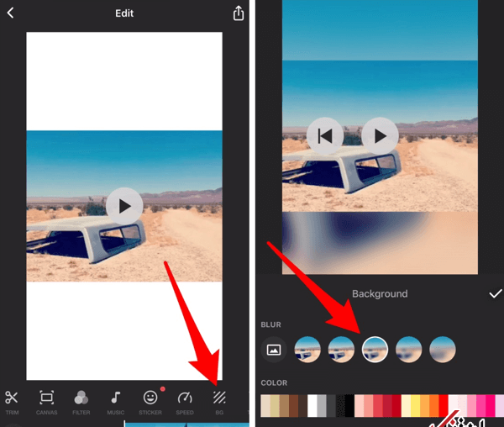Open the Trim scissors tool
504x427 pixels.
(12, 403)
